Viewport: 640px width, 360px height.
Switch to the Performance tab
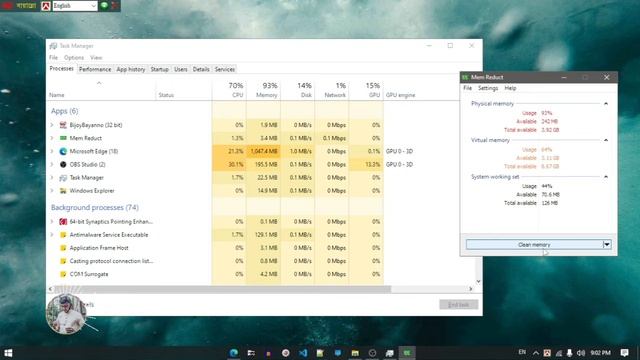coord(95,69)
